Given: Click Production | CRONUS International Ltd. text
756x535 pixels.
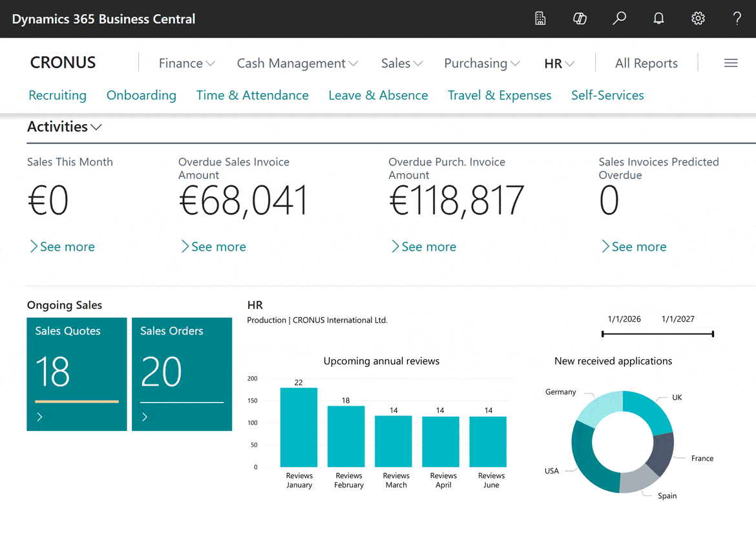Looking at the screenshot, I should [x=317, y=320].
